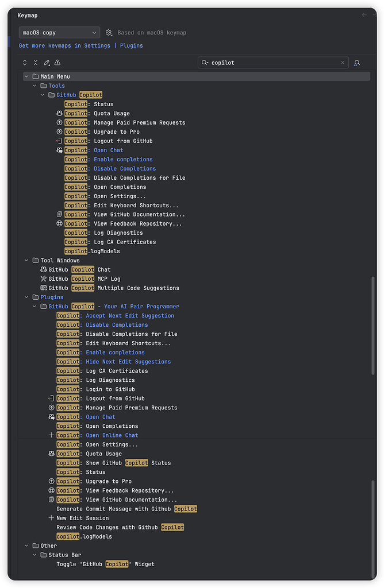Click the GitHub Copilot Chat tool window icon

[x=44, y=270]
